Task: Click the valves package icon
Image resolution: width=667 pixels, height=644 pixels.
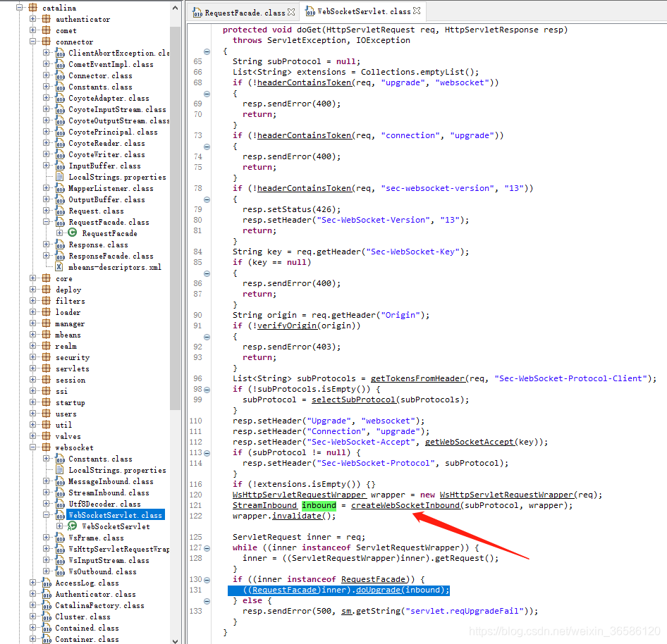Action: coord(47,435)
